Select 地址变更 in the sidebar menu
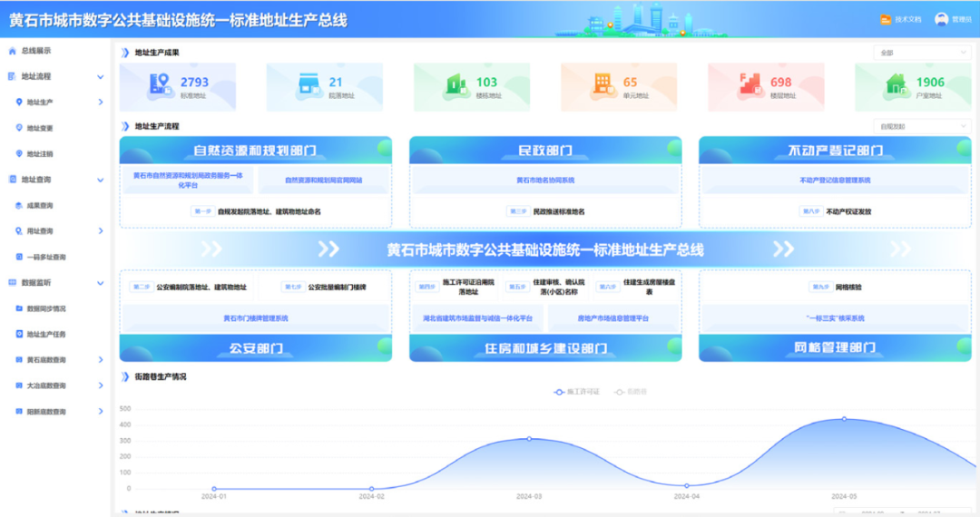Image resolution: width=980 pixels, height=517 pixels. pos(40,128)
